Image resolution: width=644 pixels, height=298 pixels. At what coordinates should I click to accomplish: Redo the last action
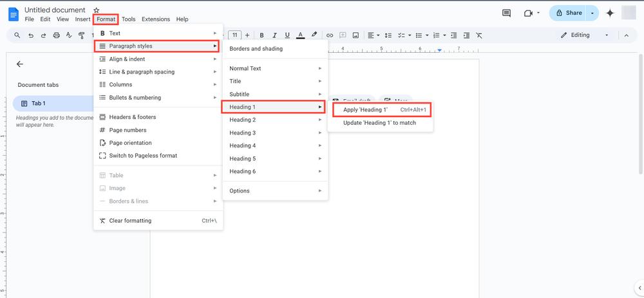click(x=43, y=35)
